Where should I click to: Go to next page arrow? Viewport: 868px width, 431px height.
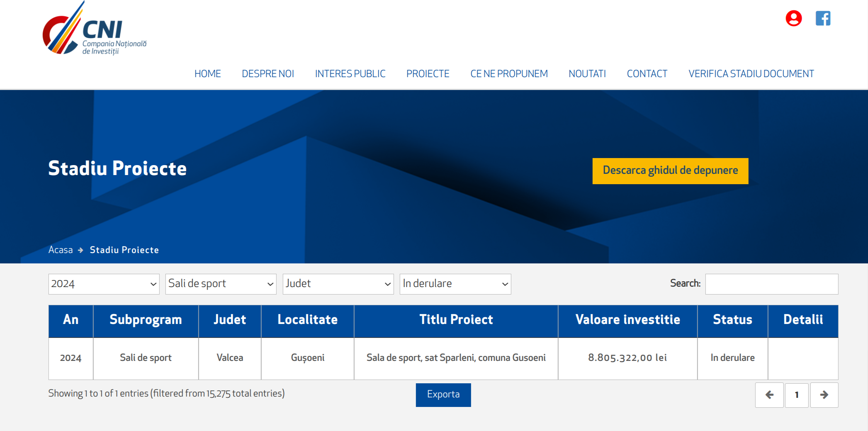pyautogui.click(x=824, y=395)
